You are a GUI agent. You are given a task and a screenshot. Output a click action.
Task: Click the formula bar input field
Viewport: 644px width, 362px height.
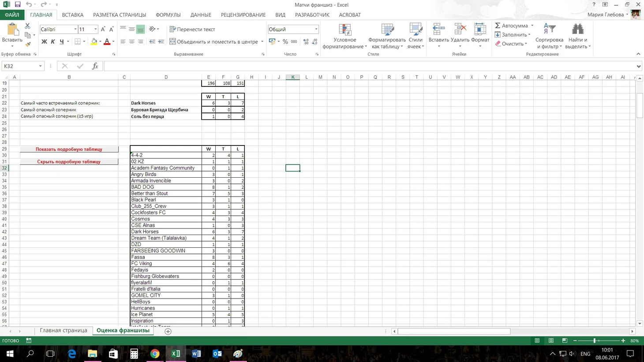point(369,66)
